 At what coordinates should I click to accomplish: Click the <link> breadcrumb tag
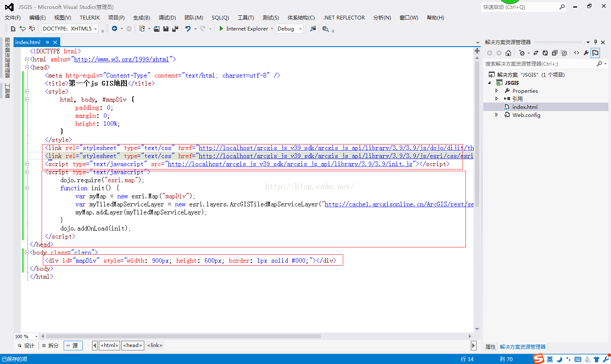tap(155, 345)
